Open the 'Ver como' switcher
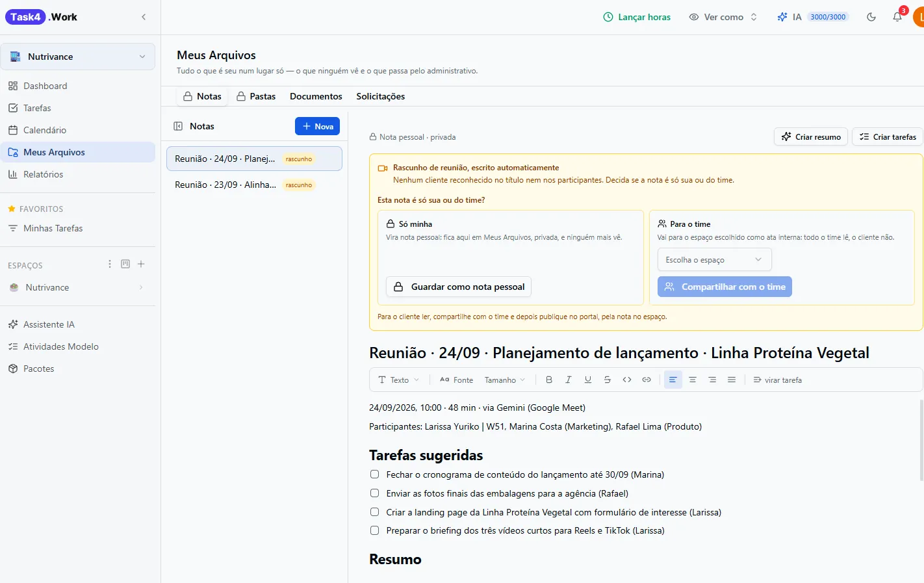 (x=723, y=17)
